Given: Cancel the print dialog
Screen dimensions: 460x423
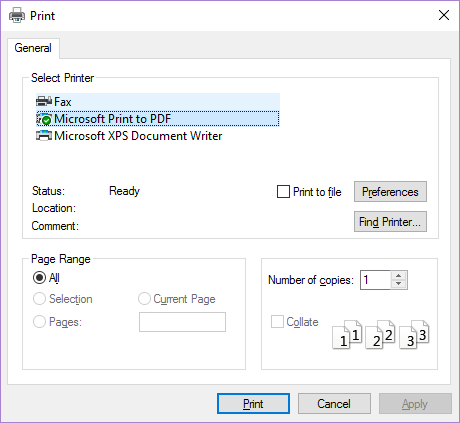Looking at the screenshot, I should click(x=334, y=404).
